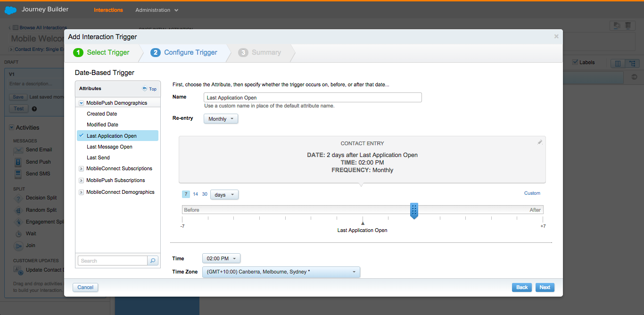Click the help question mark next to Test
644x315 pixels.
[x=34, y=108]
